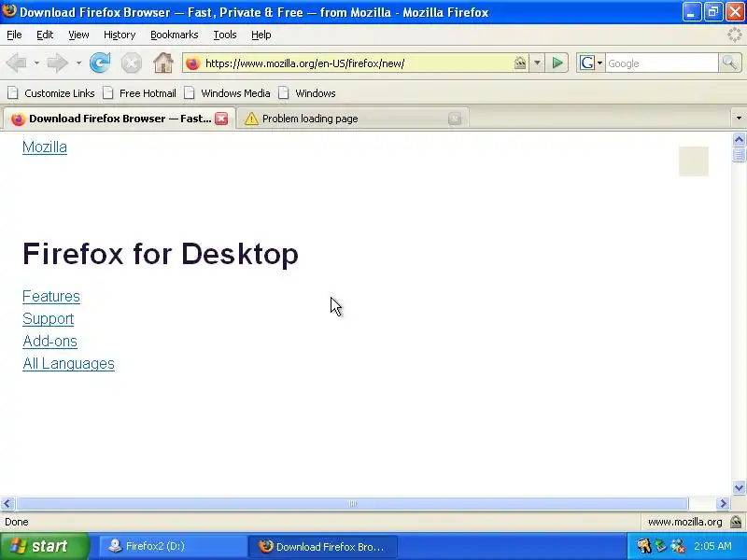Click the Support link
Viewport: 747px width, 560px height.
[49, 318]
